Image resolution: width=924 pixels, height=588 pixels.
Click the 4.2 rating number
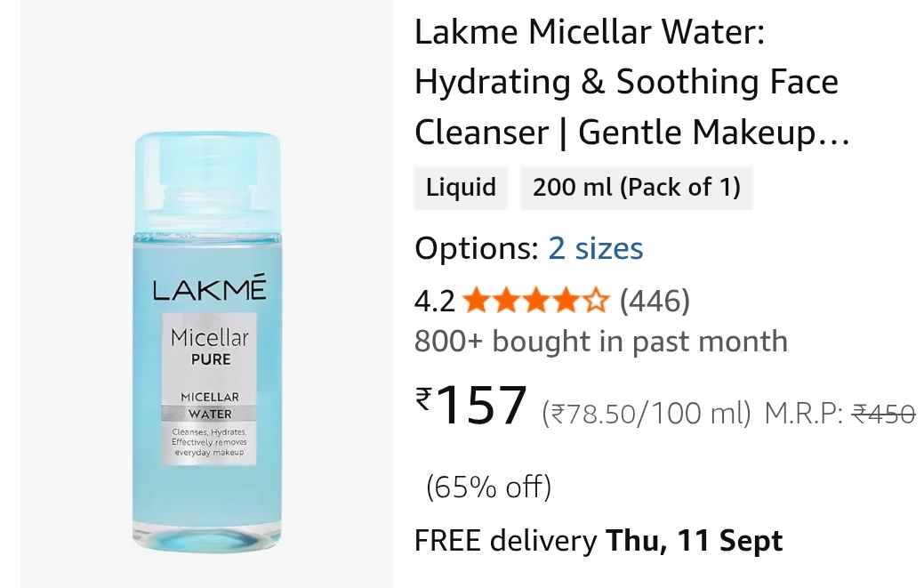(435, 302)
